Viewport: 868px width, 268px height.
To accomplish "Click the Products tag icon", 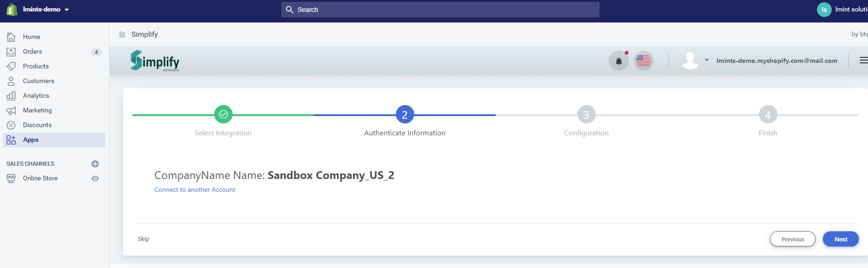I will [11, 66].
